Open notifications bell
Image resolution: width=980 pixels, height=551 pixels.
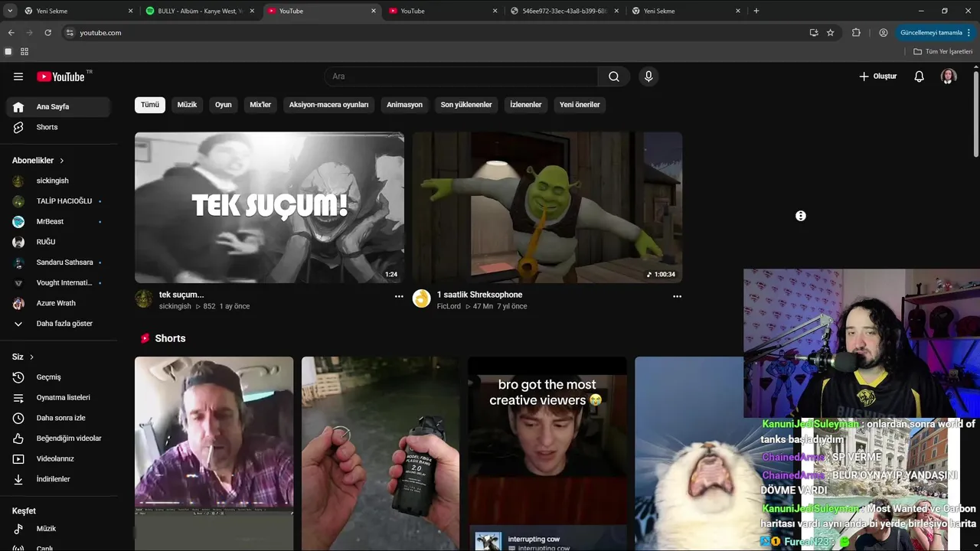coord(920,77)
